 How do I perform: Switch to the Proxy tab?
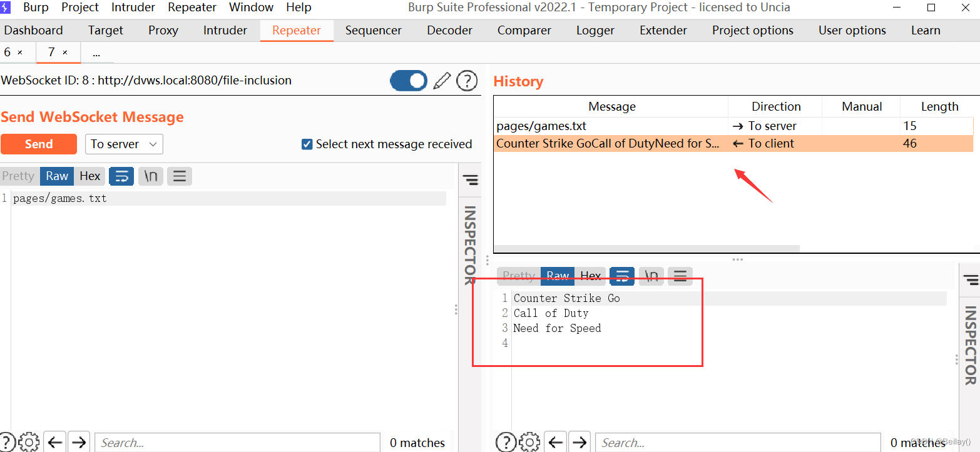[163, 31]
